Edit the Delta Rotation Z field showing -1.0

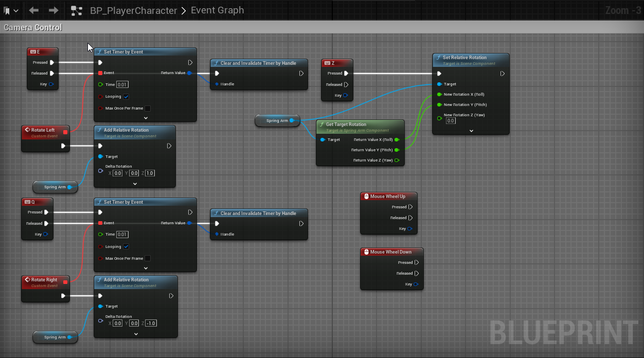pos(151,324)
